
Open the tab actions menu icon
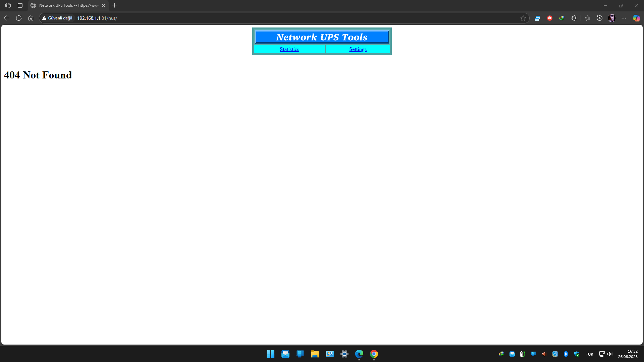click(x=20, y=5)
